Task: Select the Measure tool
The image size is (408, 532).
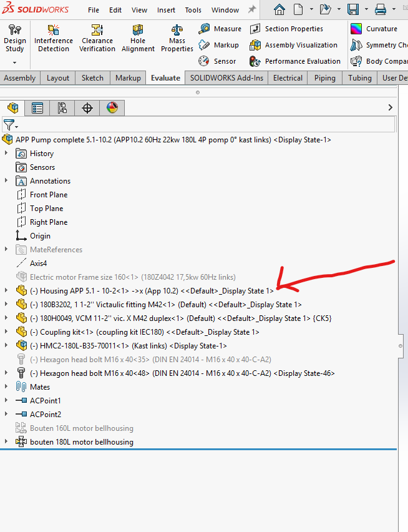Action: [x=220, y=29]
